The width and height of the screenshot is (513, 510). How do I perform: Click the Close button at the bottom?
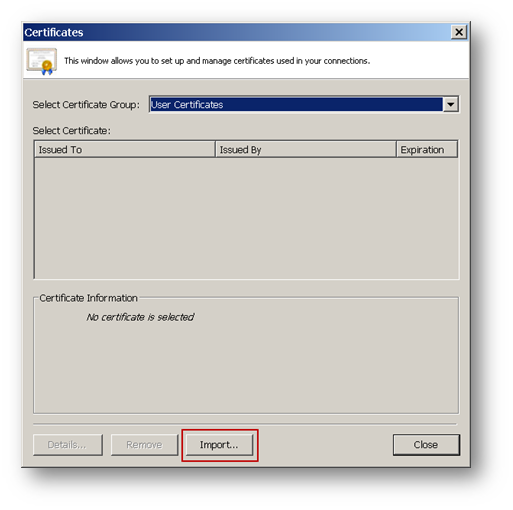(x=426, y=444)
